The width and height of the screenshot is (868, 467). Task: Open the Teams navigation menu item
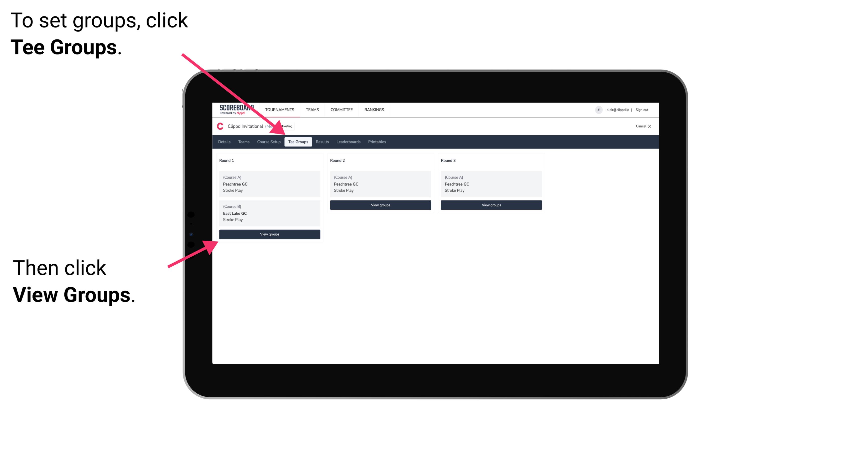(x=244, y=142)
